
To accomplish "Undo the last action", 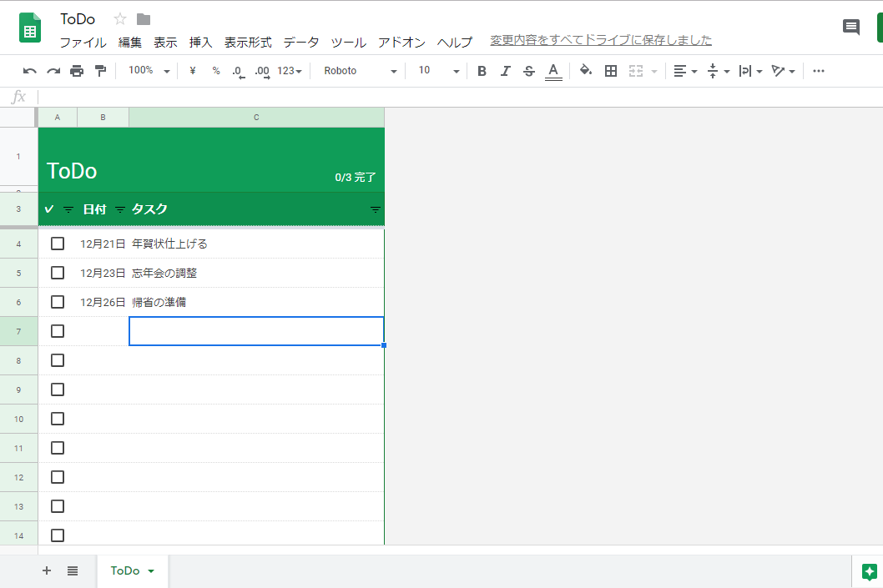I will click(29, 71).
